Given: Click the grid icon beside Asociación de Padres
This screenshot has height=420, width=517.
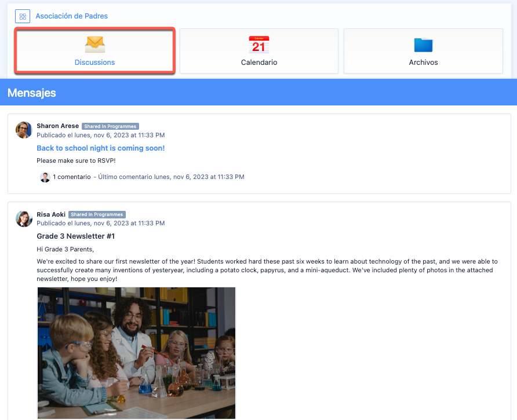Looking at the screenshot, I should point(23,16).
